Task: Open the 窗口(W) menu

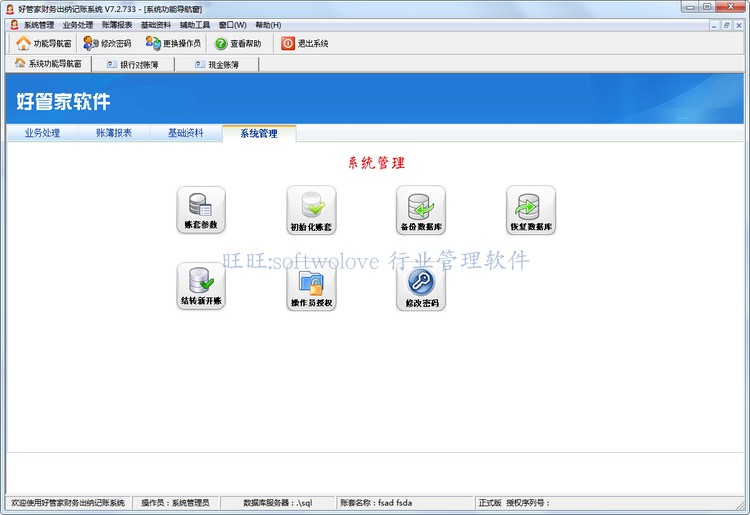Action: [x=232, y=25]
